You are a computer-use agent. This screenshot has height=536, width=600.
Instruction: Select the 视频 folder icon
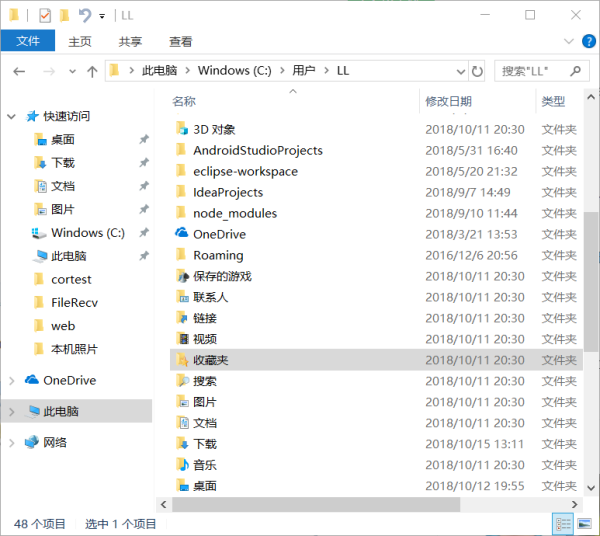coord(183,339)
